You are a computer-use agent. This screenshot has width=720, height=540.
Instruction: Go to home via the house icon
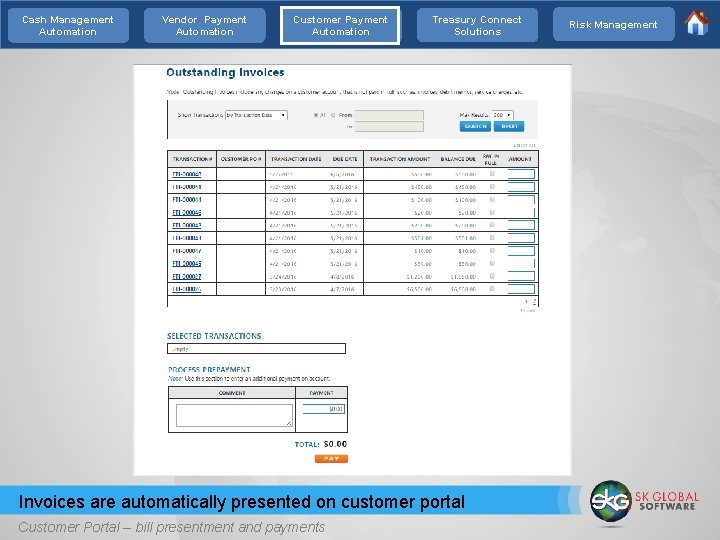tap(697, 23)
